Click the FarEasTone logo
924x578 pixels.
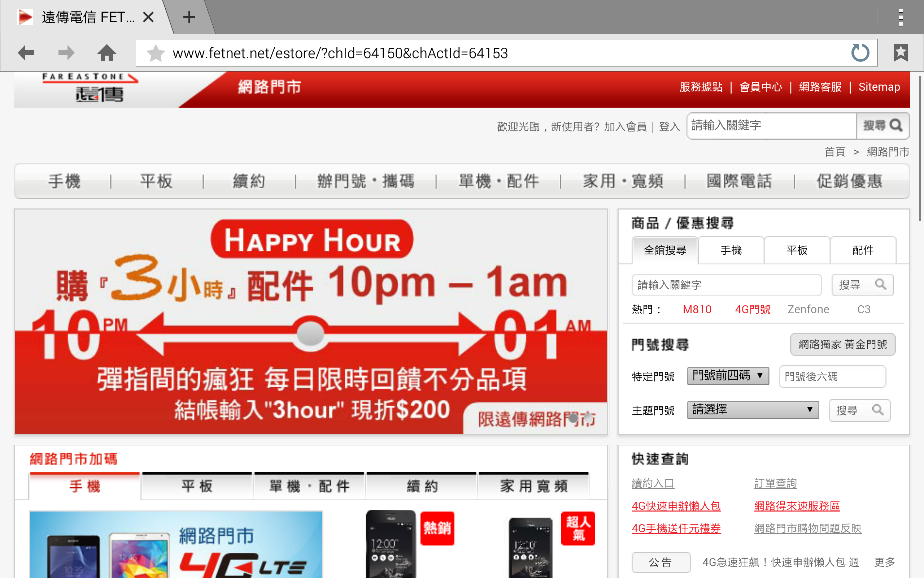click(90, 88)
